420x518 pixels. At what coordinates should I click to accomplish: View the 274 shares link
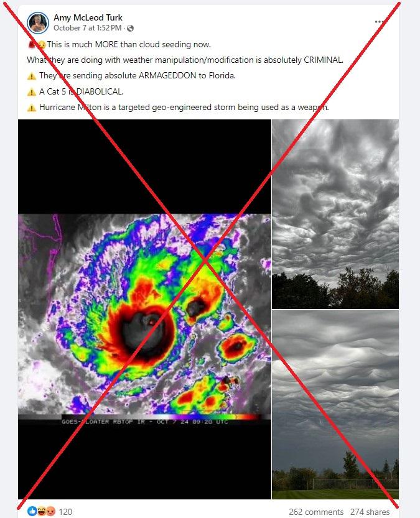pos(370,512)
